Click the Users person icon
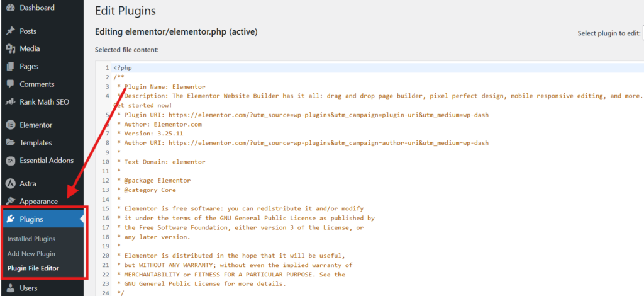Screen dimensions: 644x296 pos(11,288)
